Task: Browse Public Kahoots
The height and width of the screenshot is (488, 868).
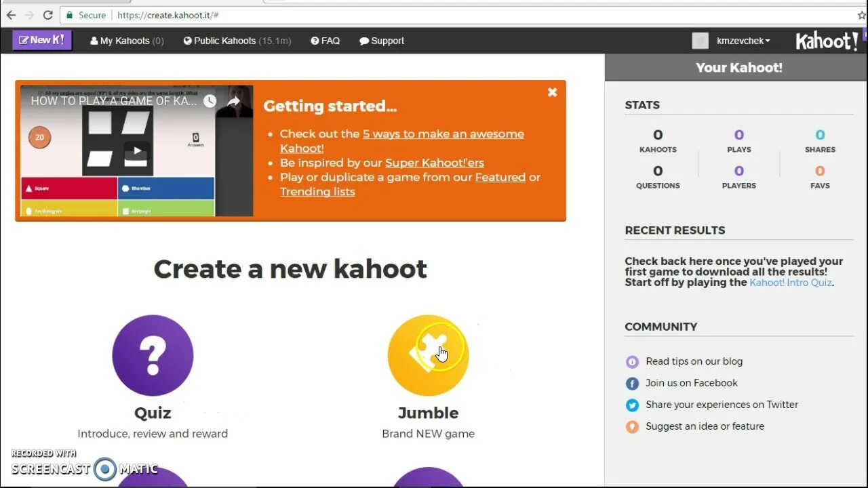Action: pyautogui.click(x=237, y=41)
